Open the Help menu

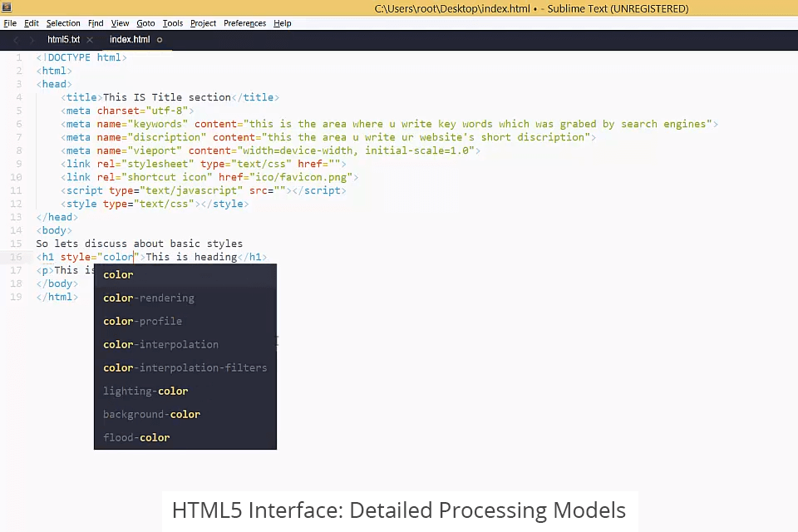click(x=283, y=23)
